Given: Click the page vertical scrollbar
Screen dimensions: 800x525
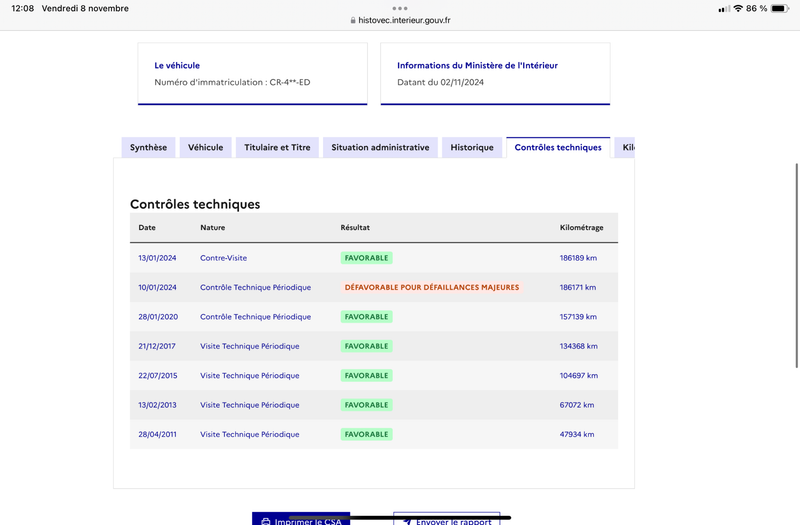Looking at the screenshot, I should click(x=796, y=265).
